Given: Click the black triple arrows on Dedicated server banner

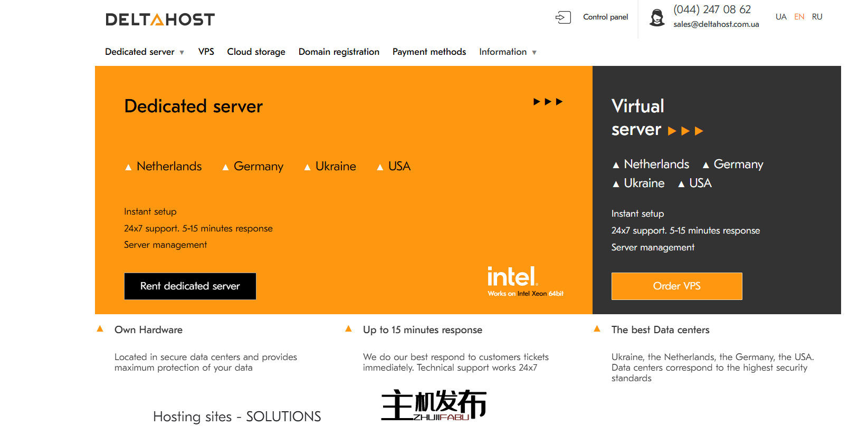Looking at the screenshot, I should point(548,102).
